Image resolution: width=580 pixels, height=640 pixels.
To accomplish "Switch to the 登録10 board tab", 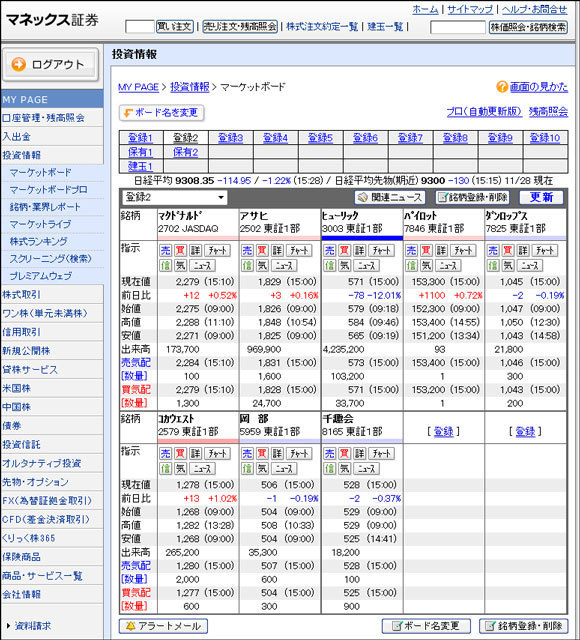I will (545, 138).
